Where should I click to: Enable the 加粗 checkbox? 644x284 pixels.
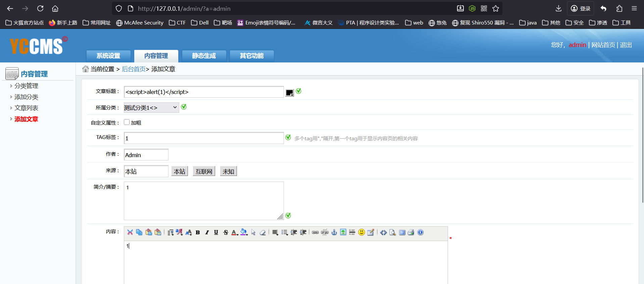127,122
